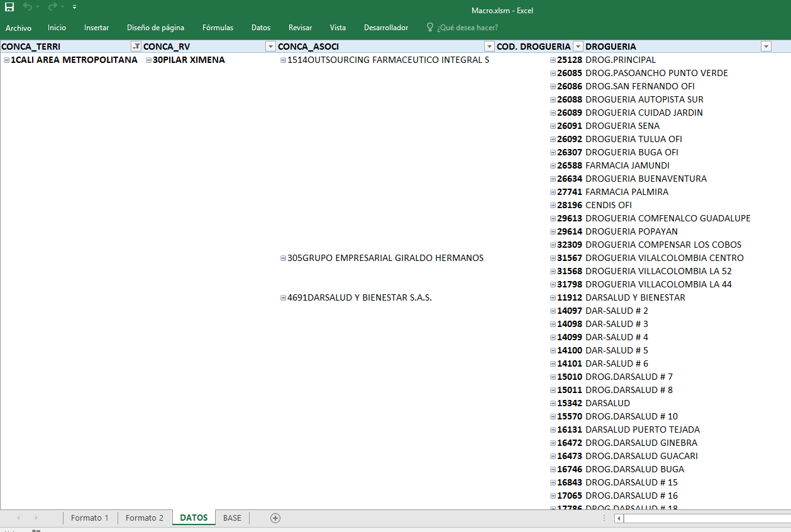Collapse the 31567 code row
This screenshot has width=791, height=532.
pos(553,258)
